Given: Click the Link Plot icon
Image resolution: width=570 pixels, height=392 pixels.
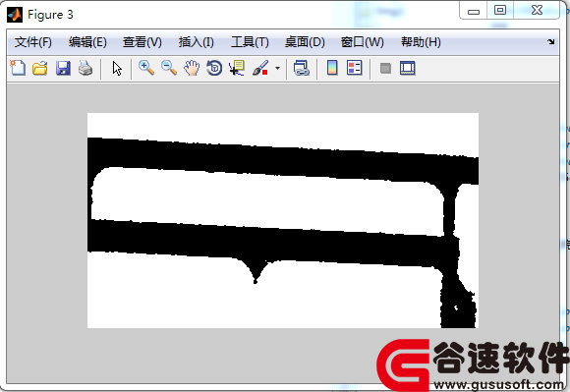Looking at the screenshot, I should [302, 68].
